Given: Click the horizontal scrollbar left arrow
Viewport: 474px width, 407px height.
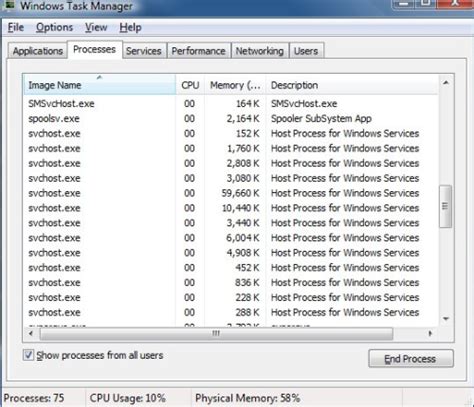Looking at the screenshot, I should [x=31, y=333].
